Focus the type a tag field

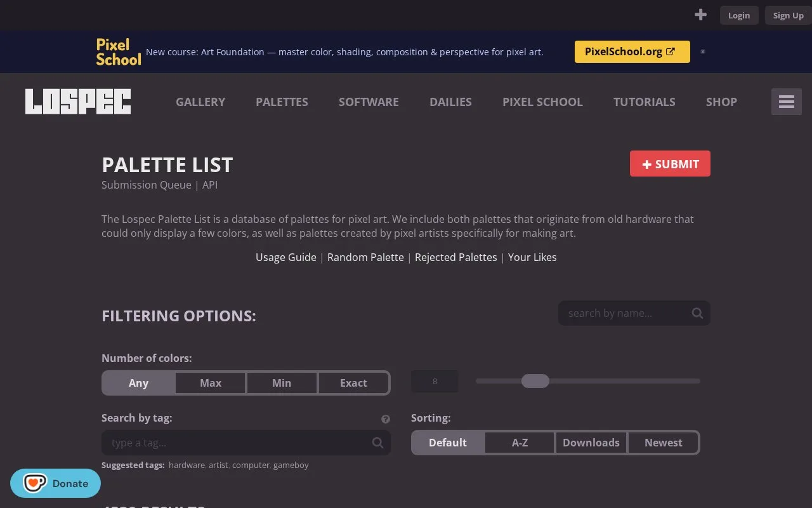coord(246,443)
